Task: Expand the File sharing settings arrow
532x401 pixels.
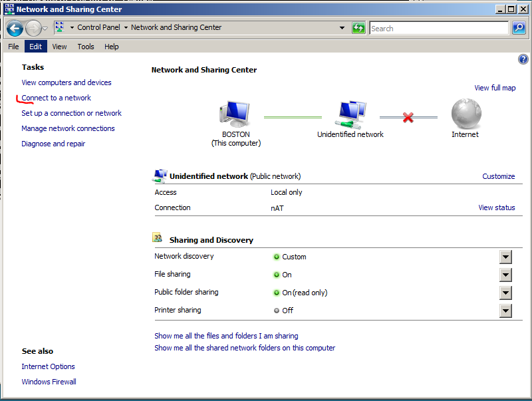Action: (505, 275)
